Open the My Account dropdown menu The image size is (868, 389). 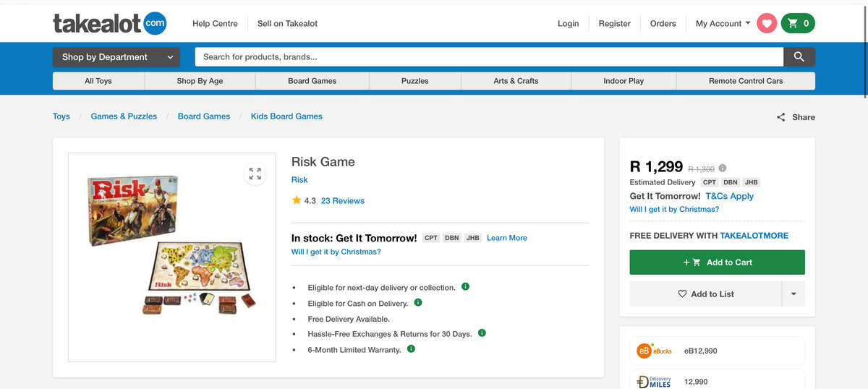tap(723, 24)
